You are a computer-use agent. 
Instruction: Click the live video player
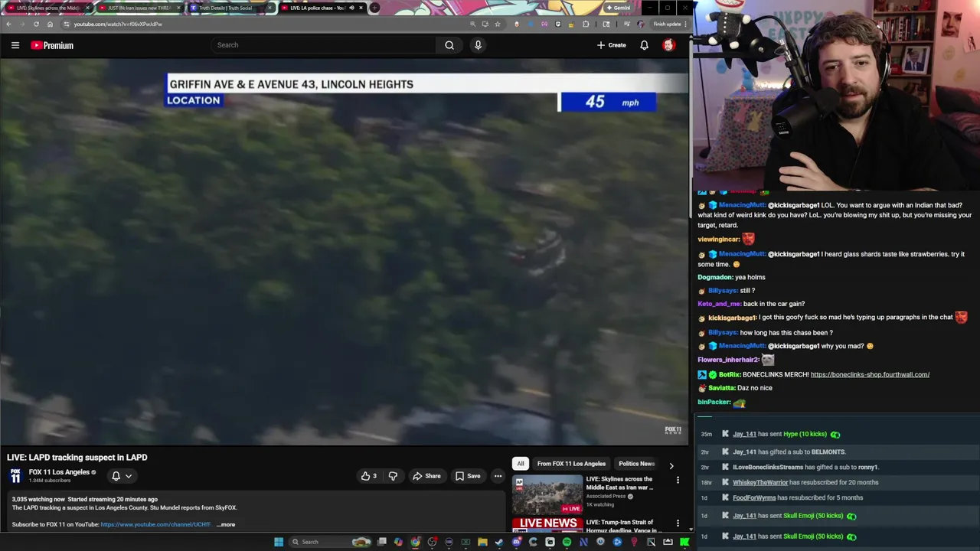point(345,252)
